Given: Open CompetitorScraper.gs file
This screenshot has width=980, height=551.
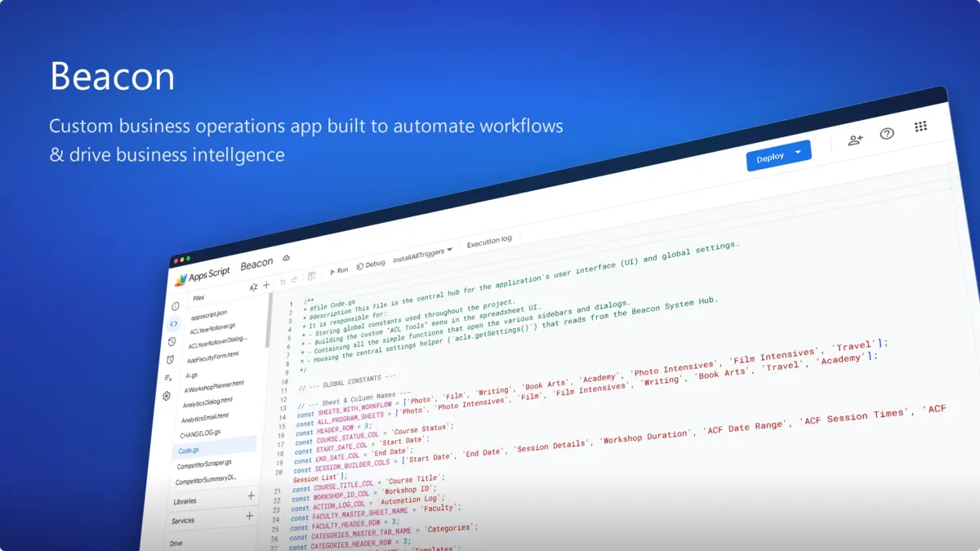Looking at the screenshot, I should (x=203, y=465).
